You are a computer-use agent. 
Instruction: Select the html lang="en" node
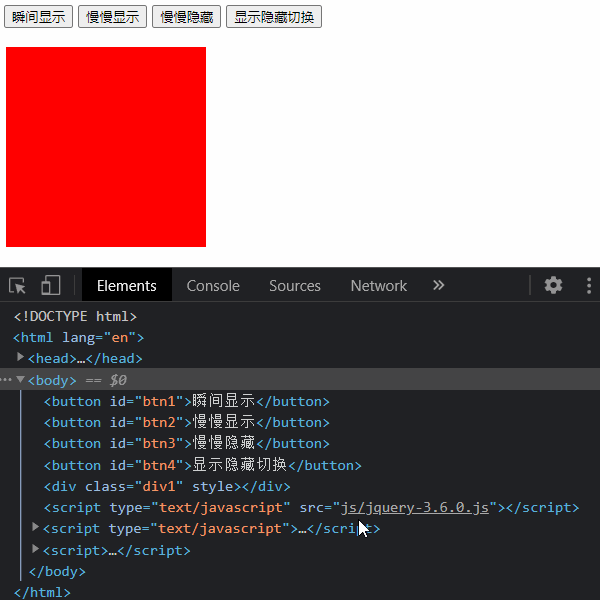click(x=78, y=338)
